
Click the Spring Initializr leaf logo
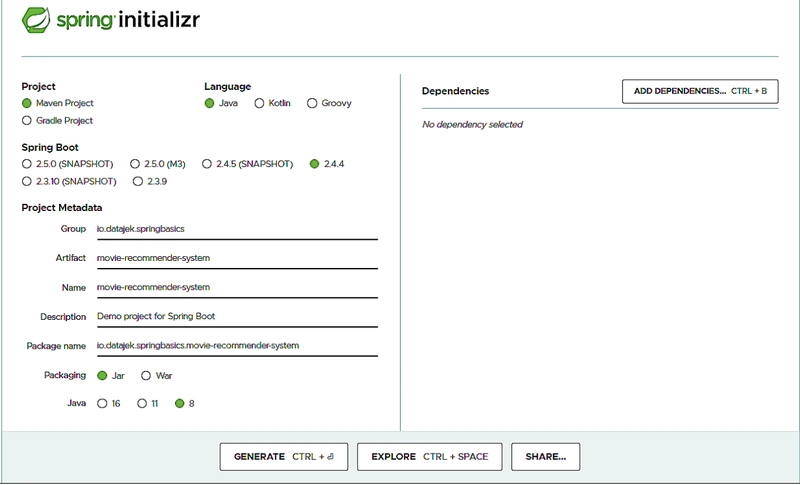click(37, 20)
